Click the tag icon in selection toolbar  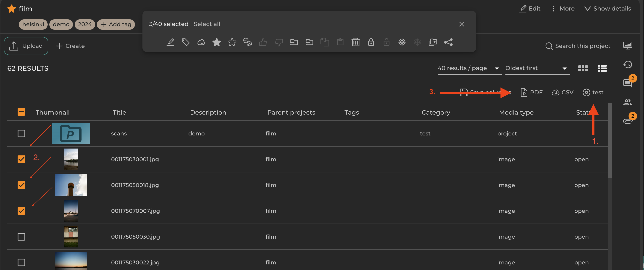click(x=186, y=42)
